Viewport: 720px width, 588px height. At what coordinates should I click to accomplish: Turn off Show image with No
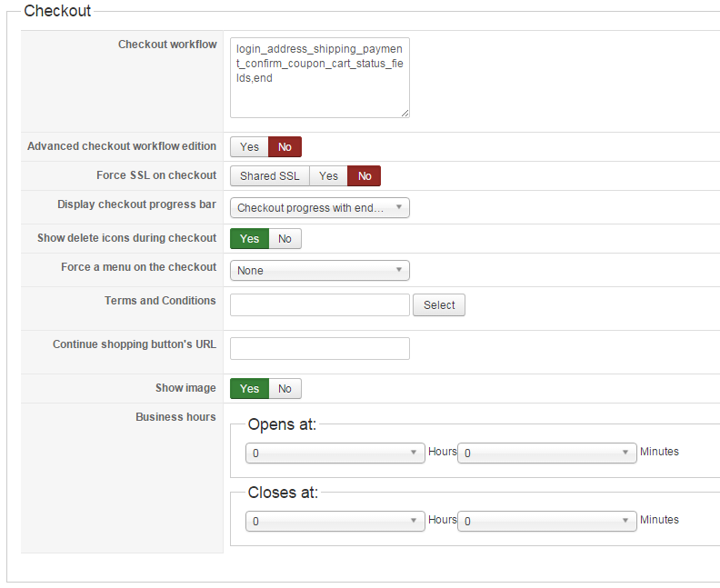coord(285,389)
